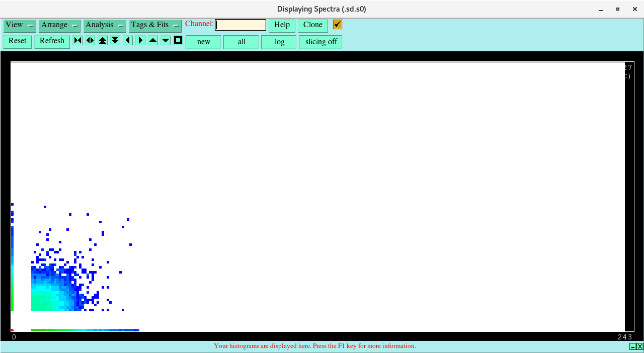Open the Tags & Fits dropdown menu
Screen dimensions: 644x353
(155, 26)
